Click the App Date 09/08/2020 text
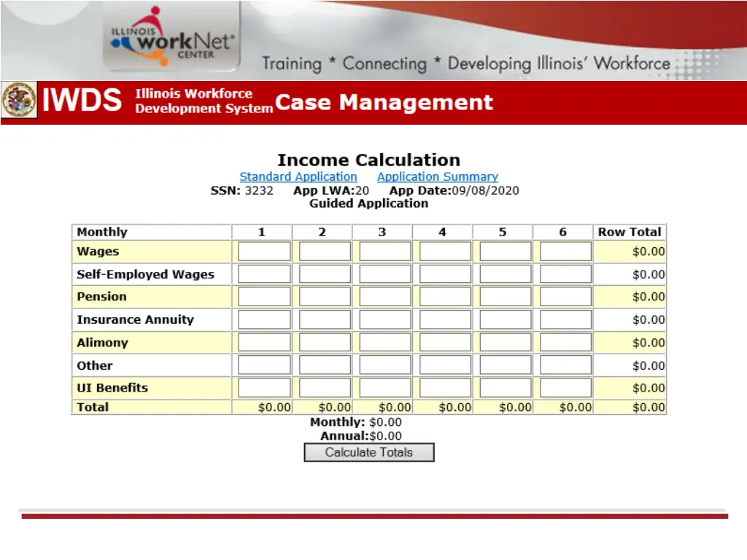This screenshot has width=747, height=560. tap(454, 190)
